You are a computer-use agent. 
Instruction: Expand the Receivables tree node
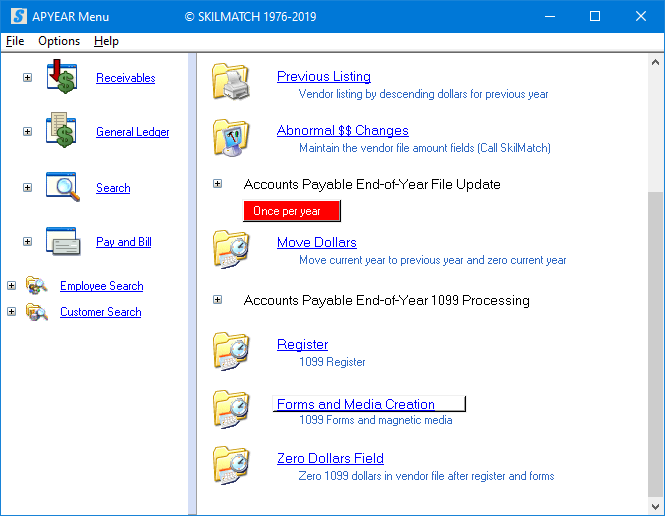tap(27, 78)
